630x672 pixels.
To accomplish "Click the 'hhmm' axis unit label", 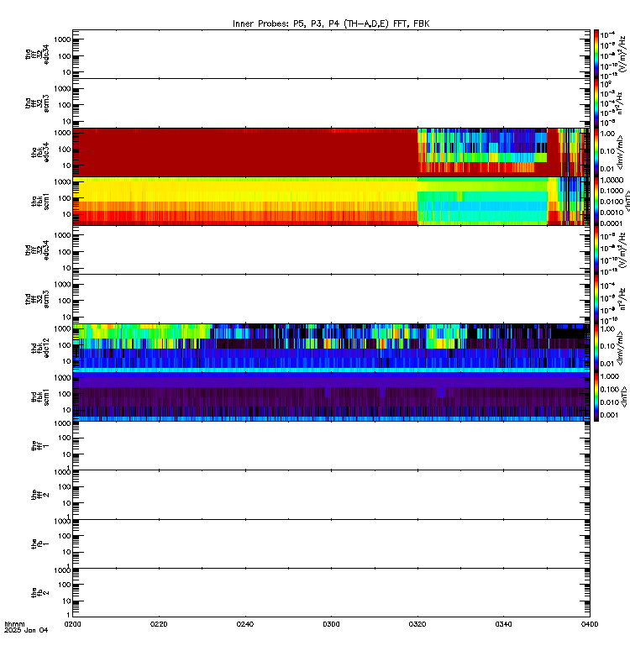I will coord(14,624).
